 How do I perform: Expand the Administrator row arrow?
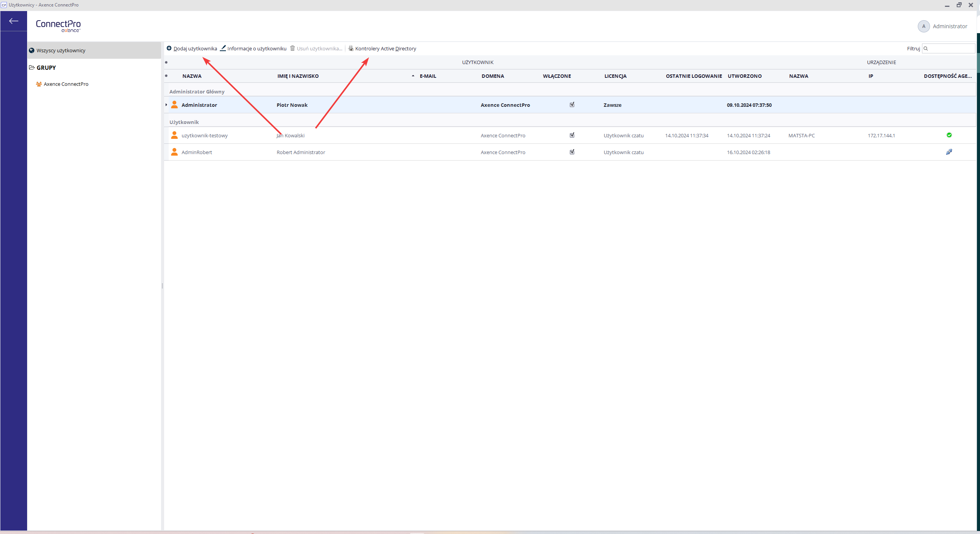pos(166,105)
